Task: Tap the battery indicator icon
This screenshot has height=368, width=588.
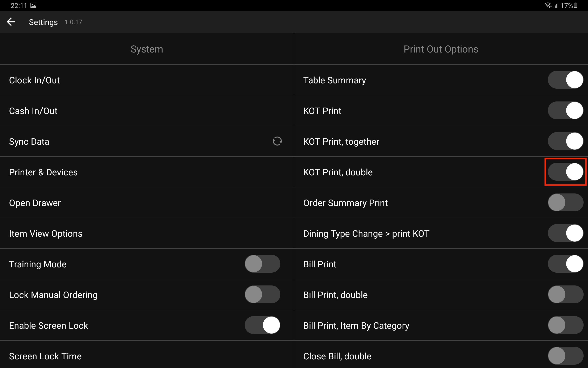Action: pyautogui.click(x=576, y=5)
